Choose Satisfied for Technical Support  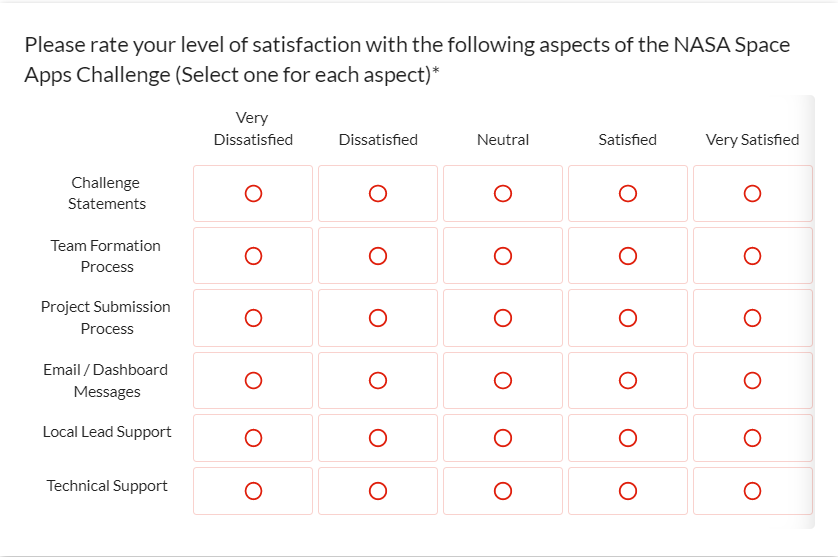coord(628,491)
